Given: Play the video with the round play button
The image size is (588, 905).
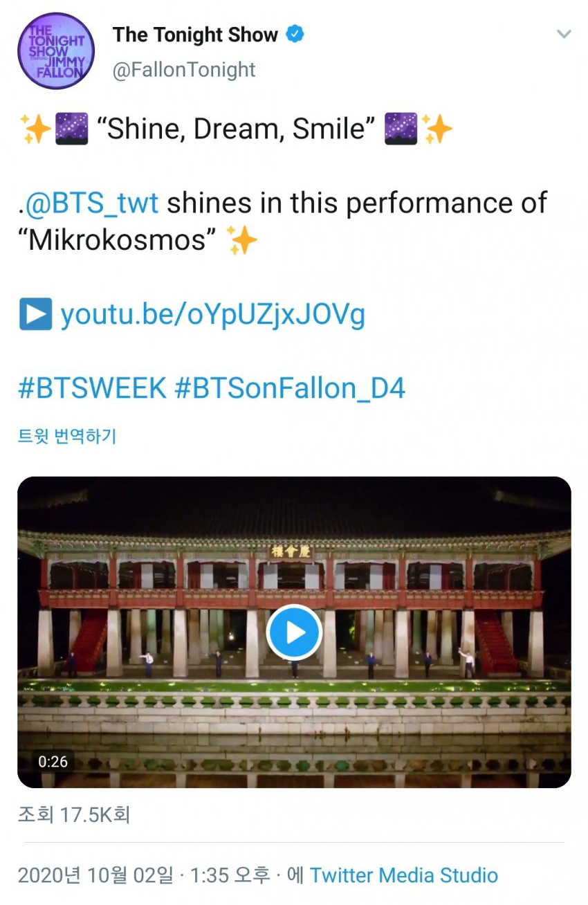Looking at the screenshot, I should [x=295, y=632].
